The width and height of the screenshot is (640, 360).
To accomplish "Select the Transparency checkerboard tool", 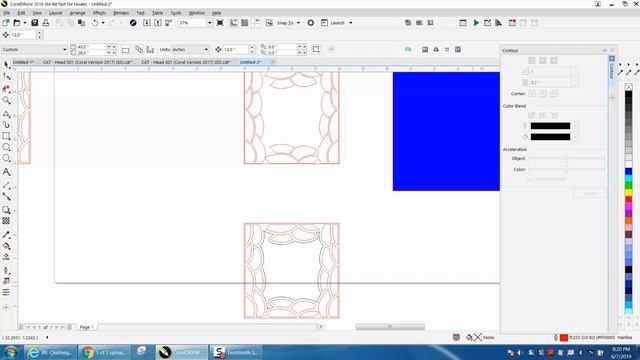I will point(6,221).
